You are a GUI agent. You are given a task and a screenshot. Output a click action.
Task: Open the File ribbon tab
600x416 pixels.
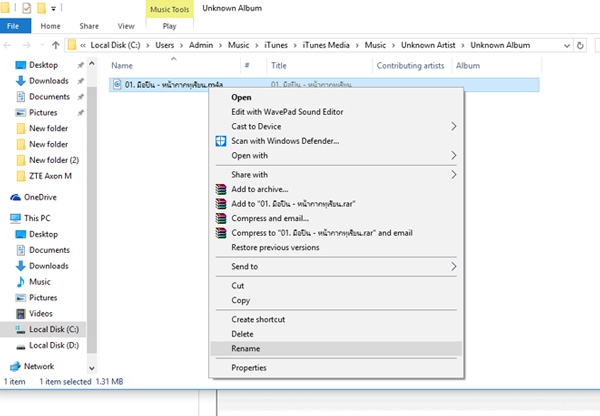click(x=13, y=26)
